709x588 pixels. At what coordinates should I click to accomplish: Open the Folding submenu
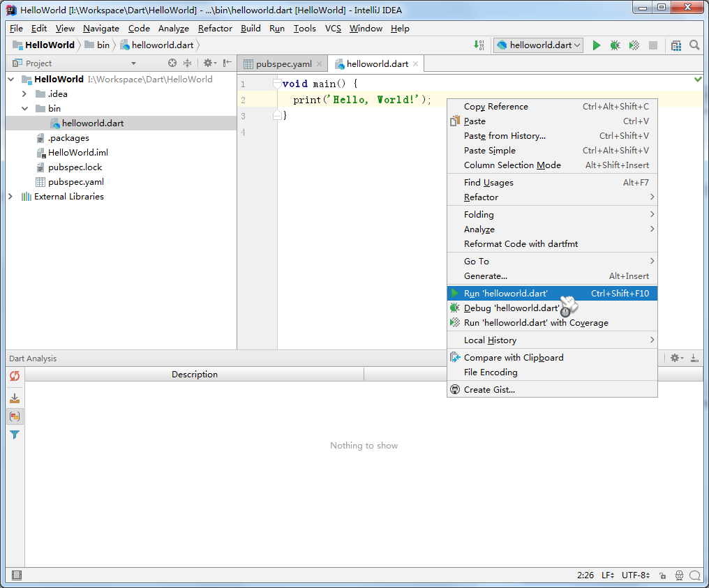coord(552,214)
